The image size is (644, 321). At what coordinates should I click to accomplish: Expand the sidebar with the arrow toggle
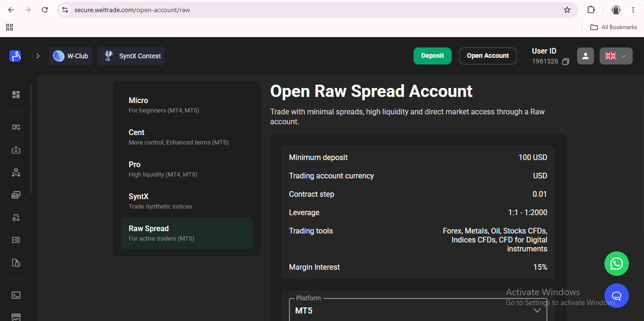38,56
